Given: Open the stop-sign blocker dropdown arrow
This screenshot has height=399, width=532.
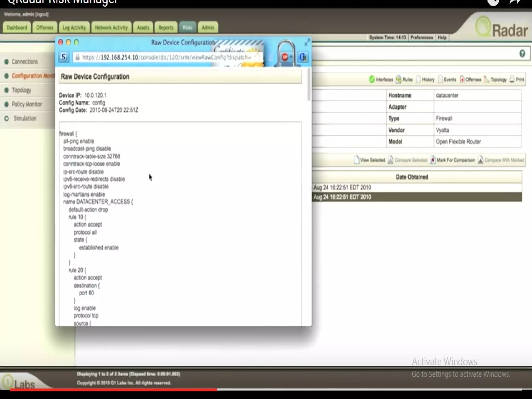Looking at the screenshot, I should pyautogui.click(x=291, y=57).
